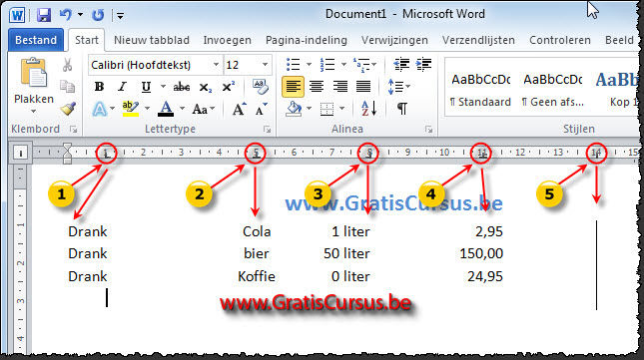Image resolution: width=644 pixels, height=360 pixels.
Task: Switch to the Invoegen tab
Action: [x=227, y=40]
